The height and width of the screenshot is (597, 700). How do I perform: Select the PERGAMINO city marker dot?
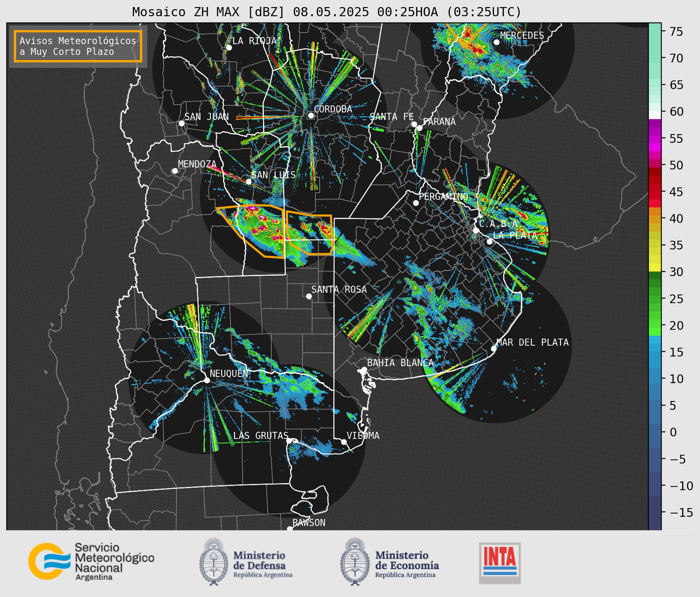point(416,203)
